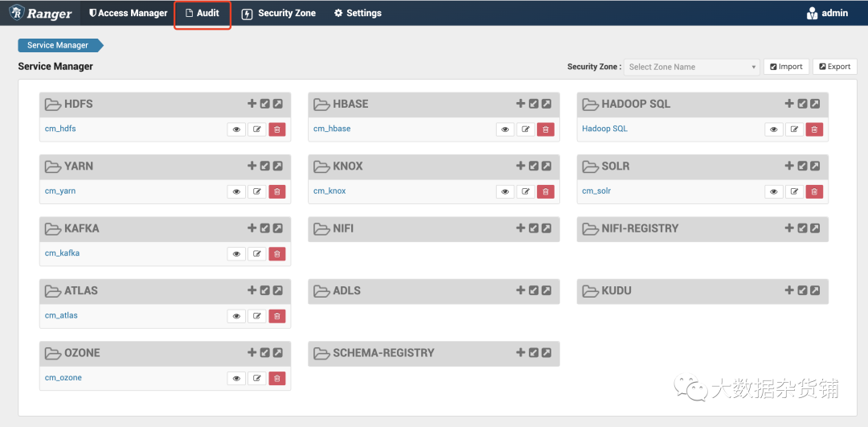Open the Access Manager menu

[128, 13]
